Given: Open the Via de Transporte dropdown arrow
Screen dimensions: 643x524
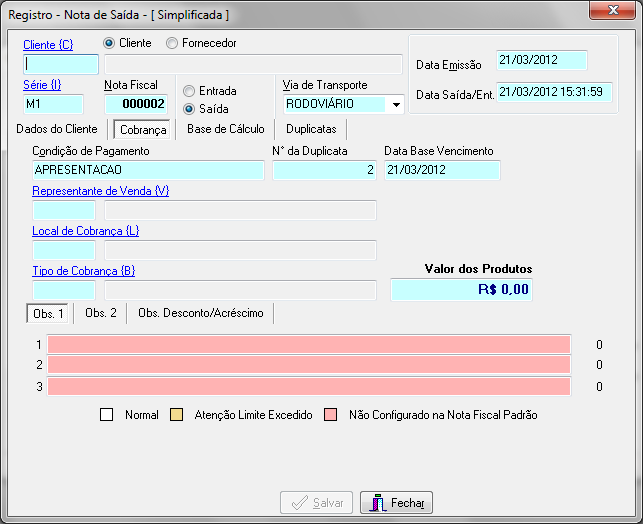Looking at the screenshot, I should (396, 104).
